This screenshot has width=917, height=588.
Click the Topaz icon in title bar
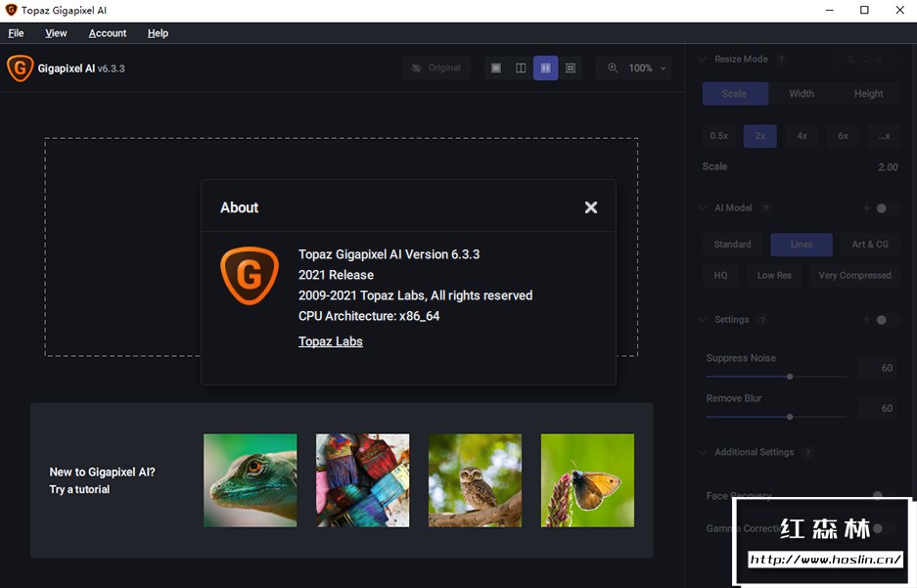point(11,10)
